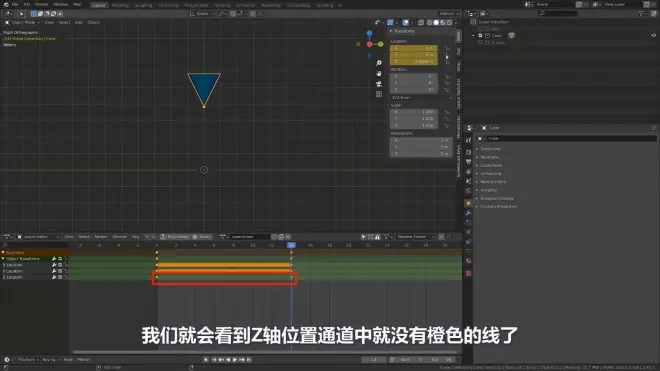Adjust the Dimensions Z field
The image size is (660, 371).
pos(421,154)
